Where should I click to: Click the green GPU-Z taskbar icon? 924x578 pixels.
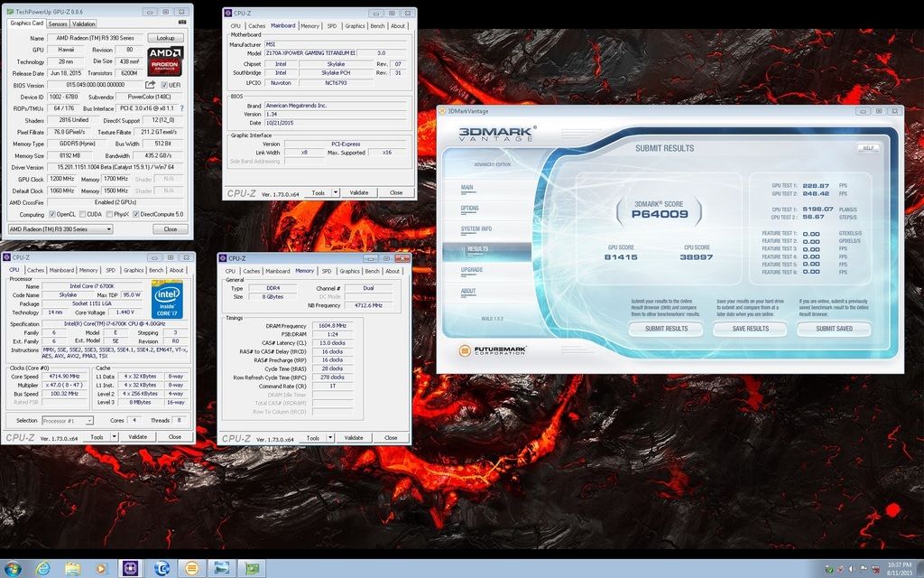[x=252, y=569]
